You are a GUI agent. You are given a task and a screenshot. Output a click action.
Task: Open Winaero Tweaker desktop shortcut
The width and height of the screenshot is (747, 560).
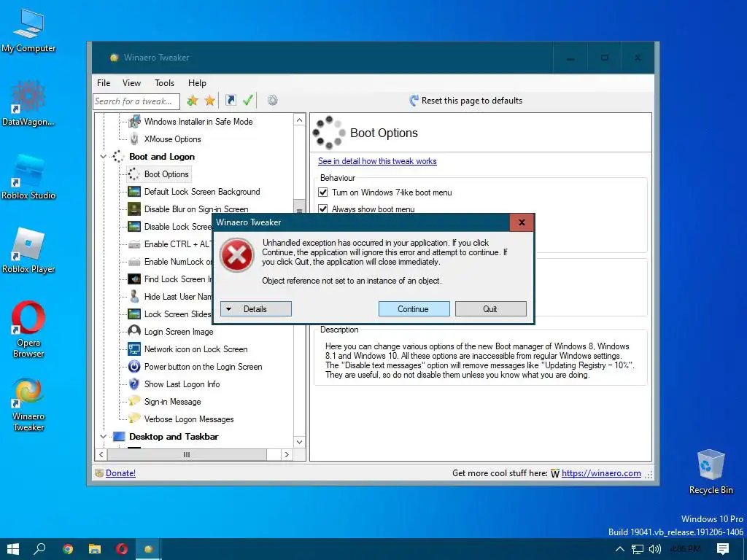28,405
